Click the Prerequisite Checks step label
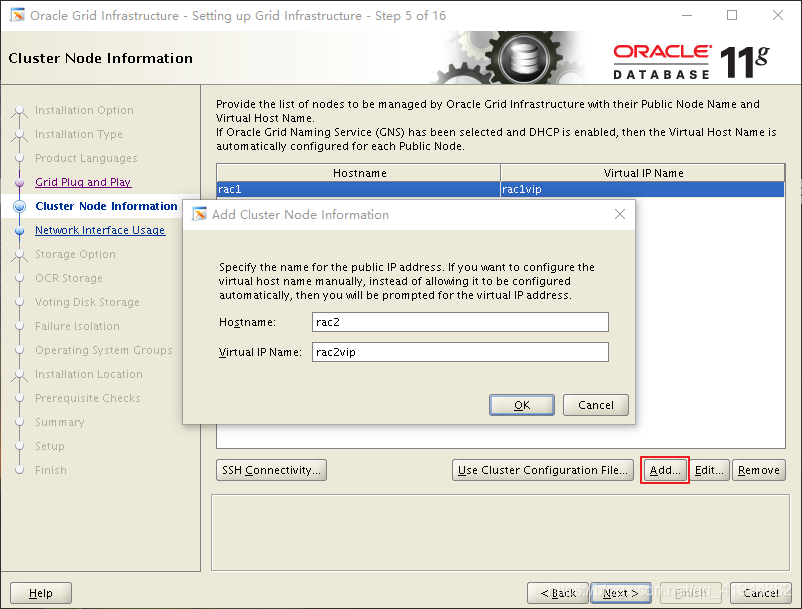Viewport: 802px width, 609px height. tap(87, 398)
